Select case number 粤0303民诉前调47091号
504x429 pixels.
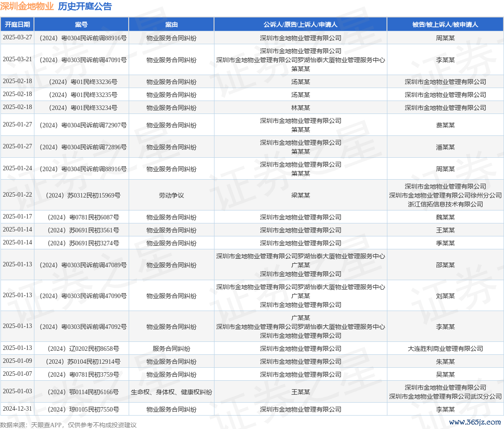tap(83, 60)
